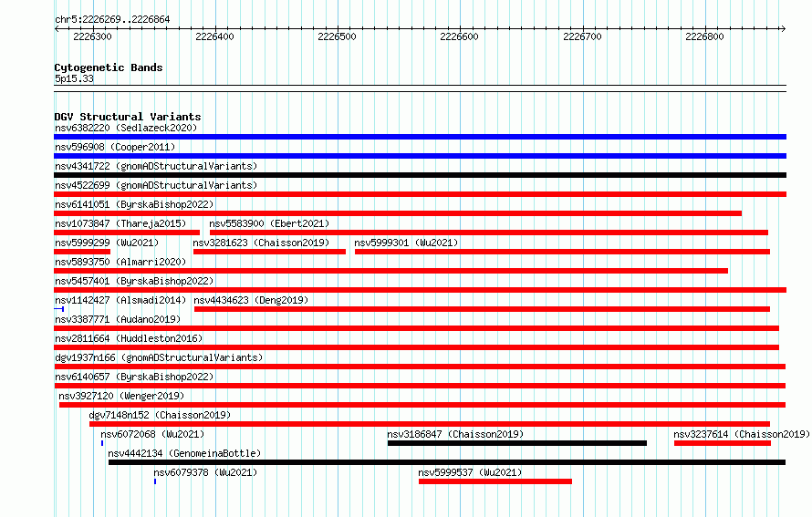Click ruler position 2226700
This screenshot has height=517, width=812.
tap(582, 36)
